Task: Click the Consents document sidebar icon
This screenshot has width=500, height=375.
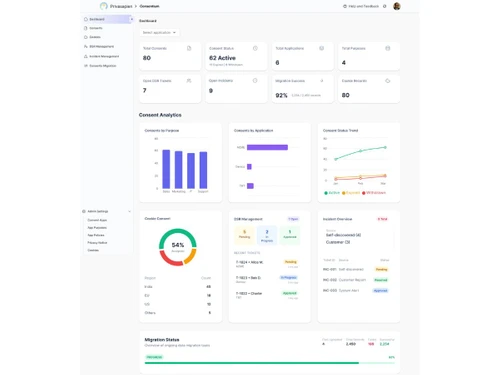Action: tap(86, 28)
